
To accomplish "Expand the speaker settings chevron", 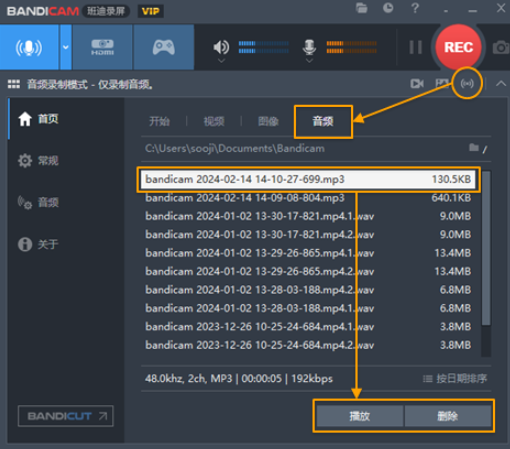I will pos(221,61).
